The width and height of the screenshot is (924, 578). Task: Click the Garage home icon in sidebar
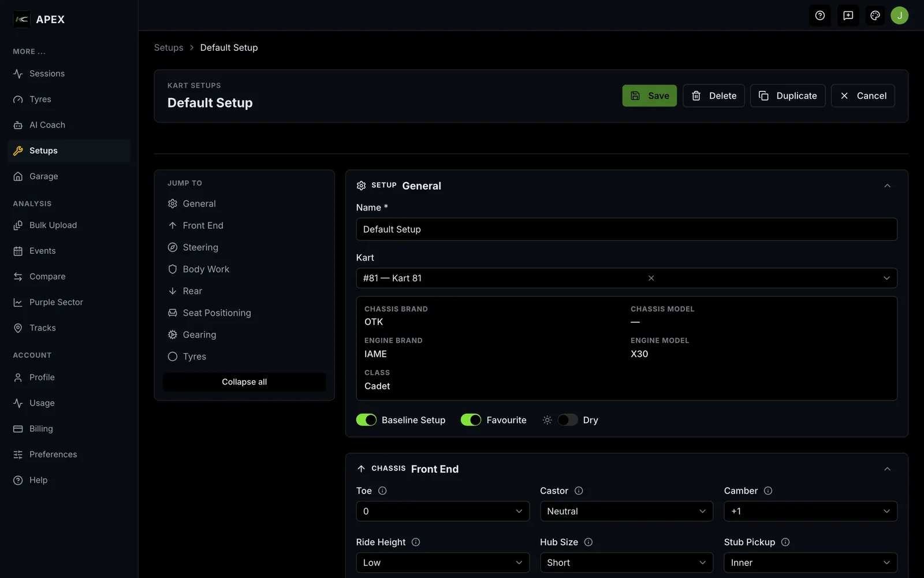click(18, 176)
